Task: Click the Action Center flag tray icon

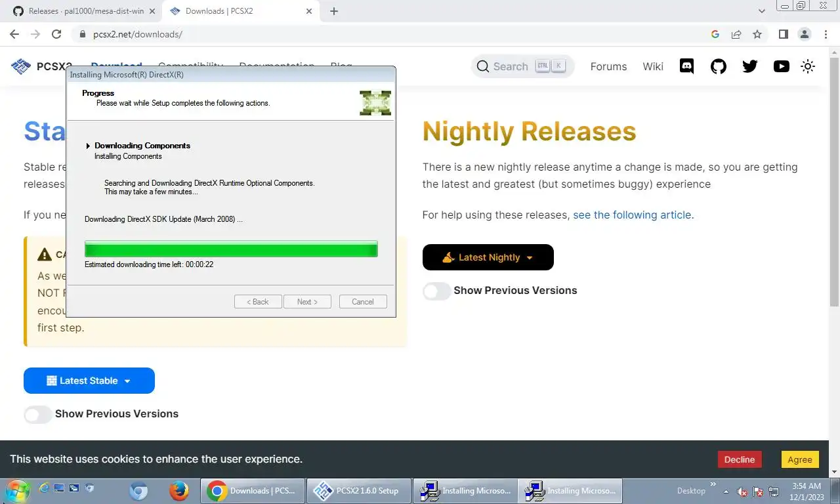Action: pyautogui.click(x=758, y=492)
